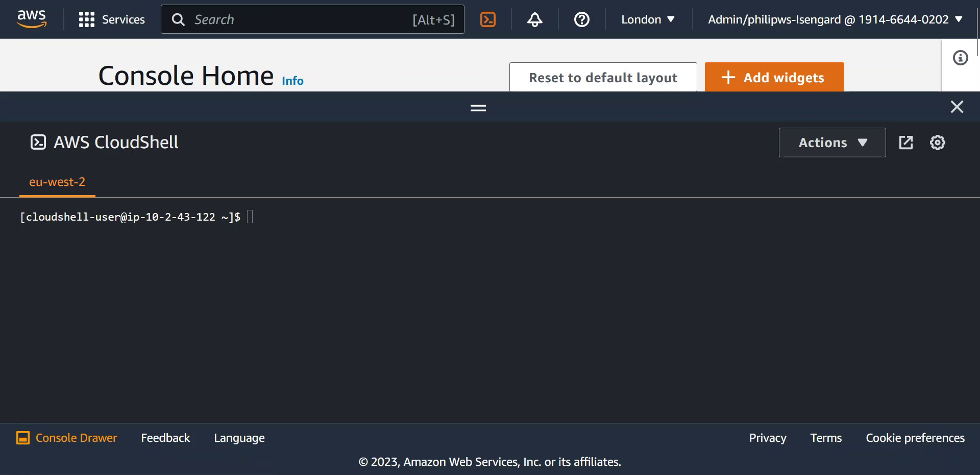Viewport: 980px width, 475px height.
Task: Click the terminal prompt cursor
Action: tap(250, 217)
